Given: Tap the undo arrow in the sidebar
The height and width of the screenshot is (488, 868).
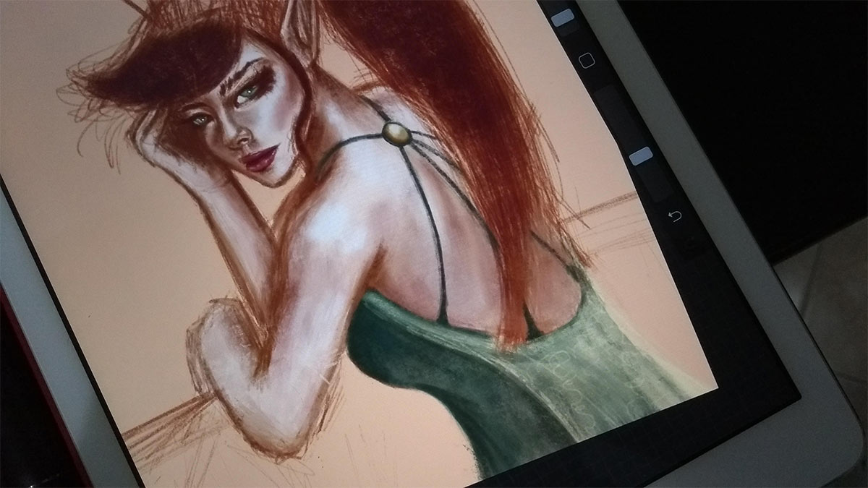Looking at the screenshot, I should coord(675,215).
